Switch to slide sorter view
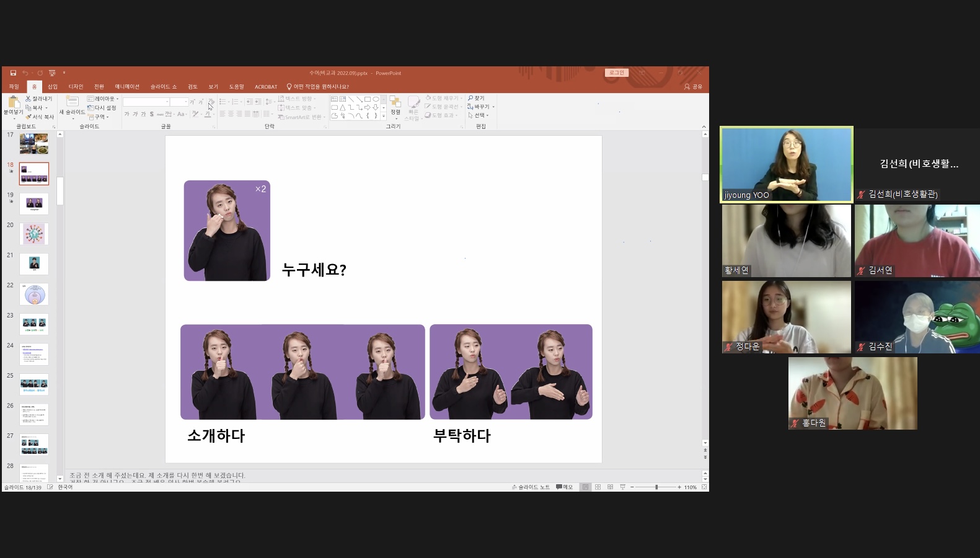The height and width of the screenshot is (558, 980). [x=598, y=487]
